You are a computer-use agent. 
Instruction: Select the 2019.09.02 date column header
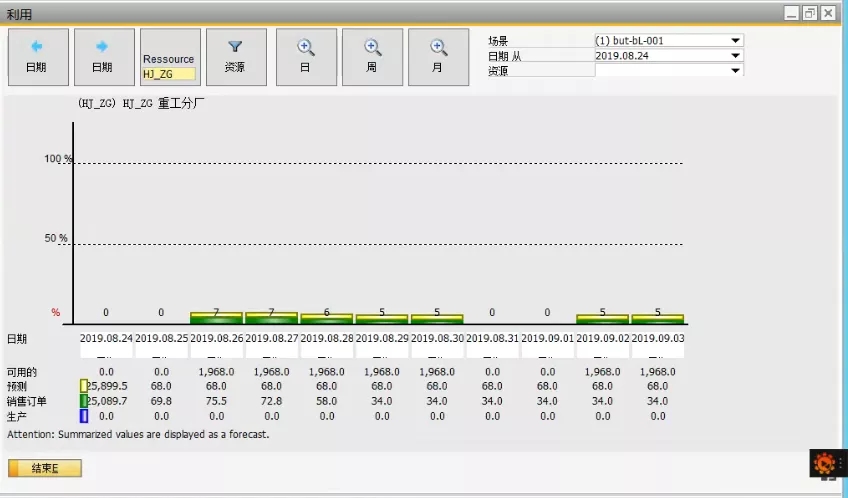602,338
